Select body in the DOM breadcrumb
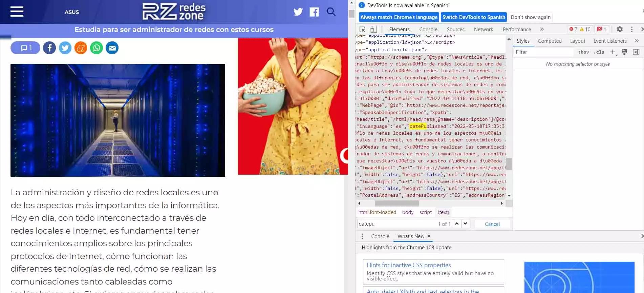 (408, 212)
